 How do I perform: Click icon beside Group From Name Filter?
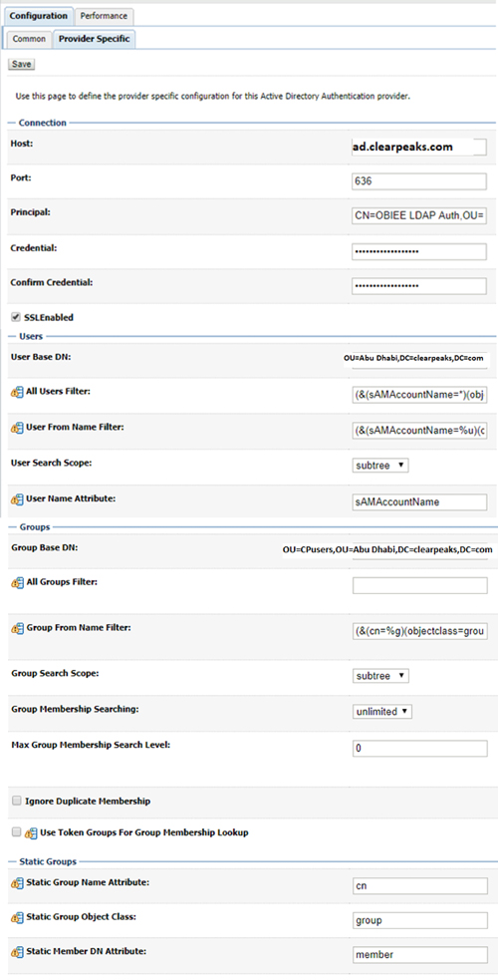[x=17, y=628]
